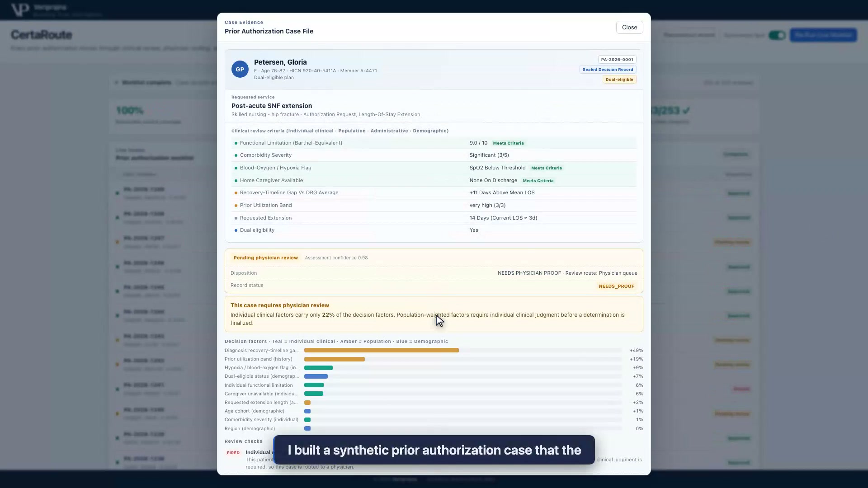Click the NEEDS_PROOF record status tag
868x488 pixels.
point(616,286)
